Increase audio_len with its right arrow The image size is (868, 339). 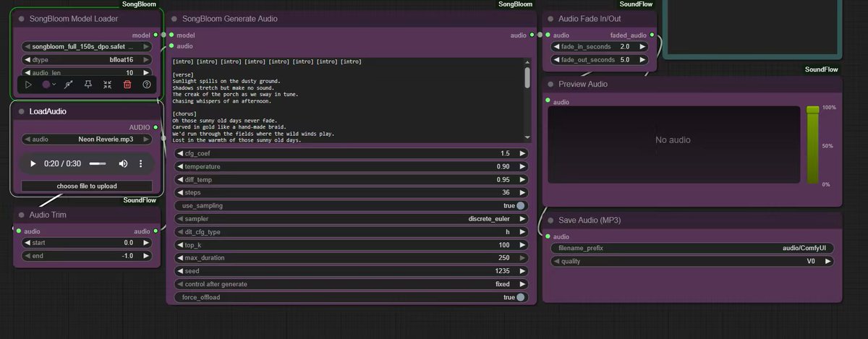[x=146, y=72]
